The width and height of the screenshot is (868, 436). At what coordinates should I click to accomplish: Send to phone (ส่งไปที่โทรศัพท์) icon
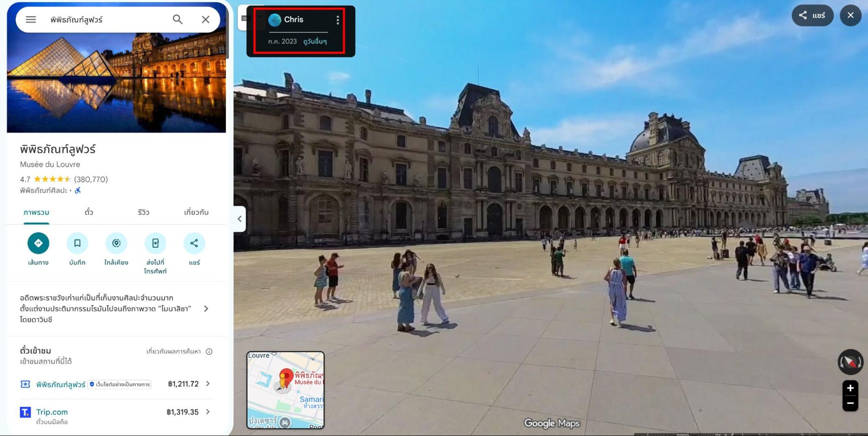155,243
